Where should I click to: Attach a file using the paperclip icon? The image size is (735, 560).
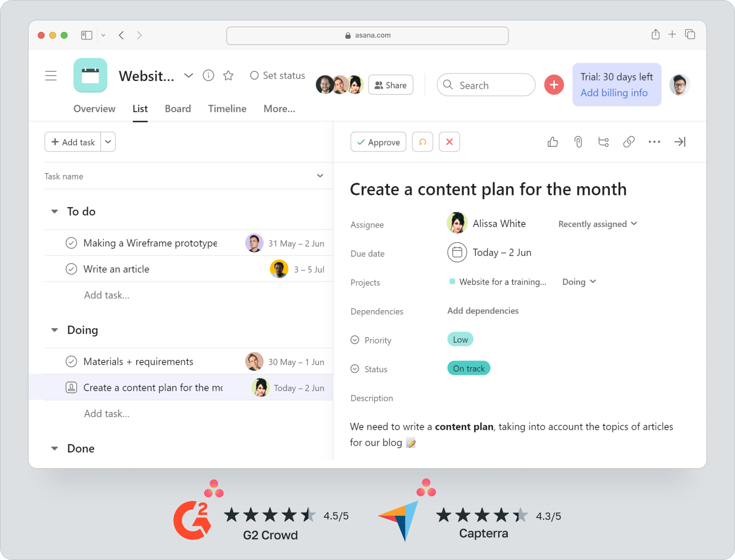pyautogui.click(x=578, y=142)
